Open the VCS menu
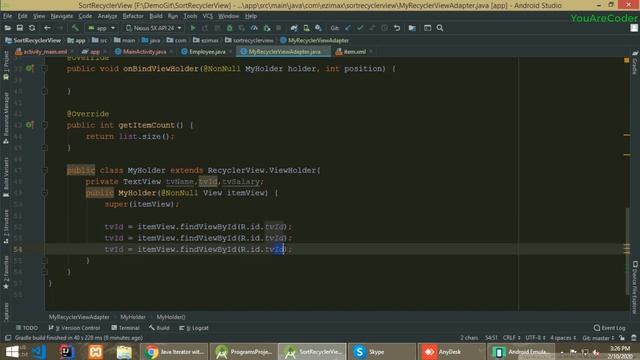 click(208, 16)
